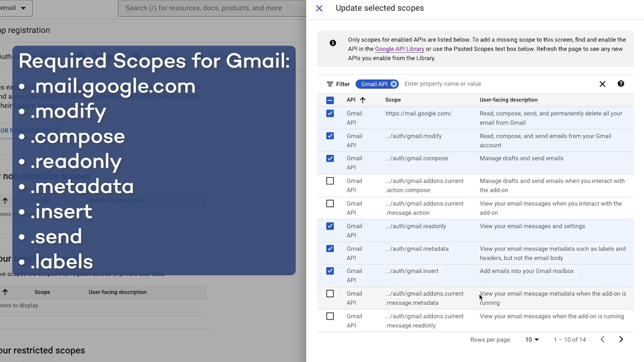This screenshot has height=362, width=644.
Task: Uncheck the gmail.compose scope checkbox
Action: [330, 158]
